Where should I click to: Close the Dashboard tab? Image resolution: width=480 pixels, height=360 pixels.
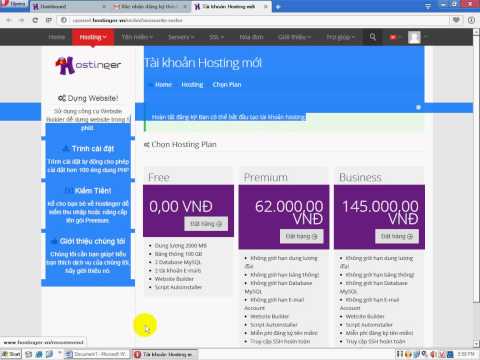[x=104, y=6]
